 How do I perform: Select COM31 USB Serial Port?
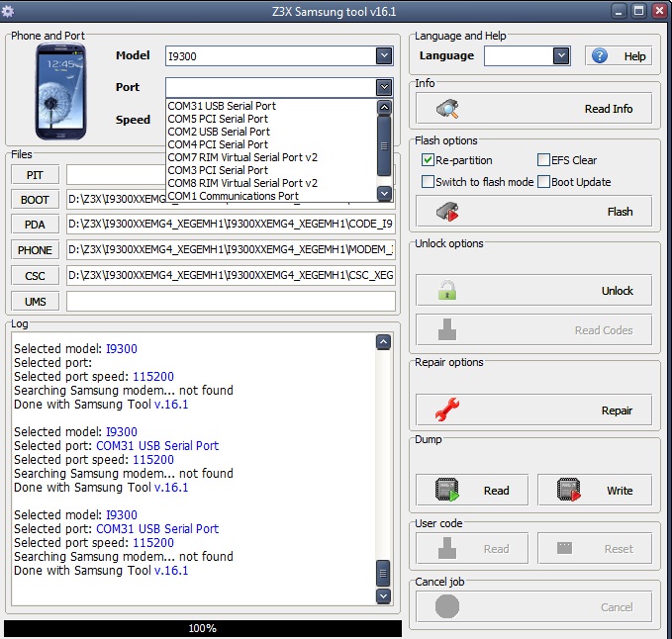point(271,106)
